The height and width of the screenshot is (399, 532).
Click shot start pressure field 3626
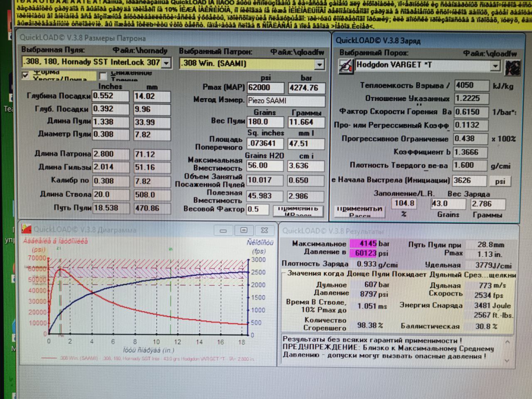[469, 181]
